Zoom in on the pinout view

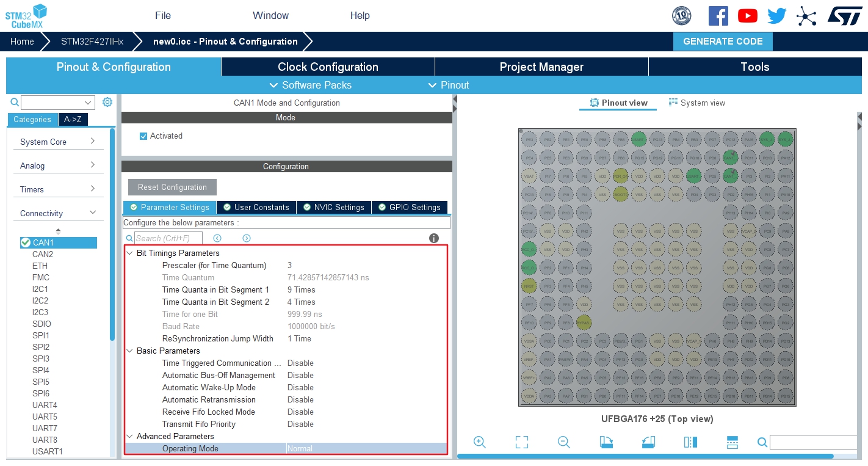click(480, 442)
